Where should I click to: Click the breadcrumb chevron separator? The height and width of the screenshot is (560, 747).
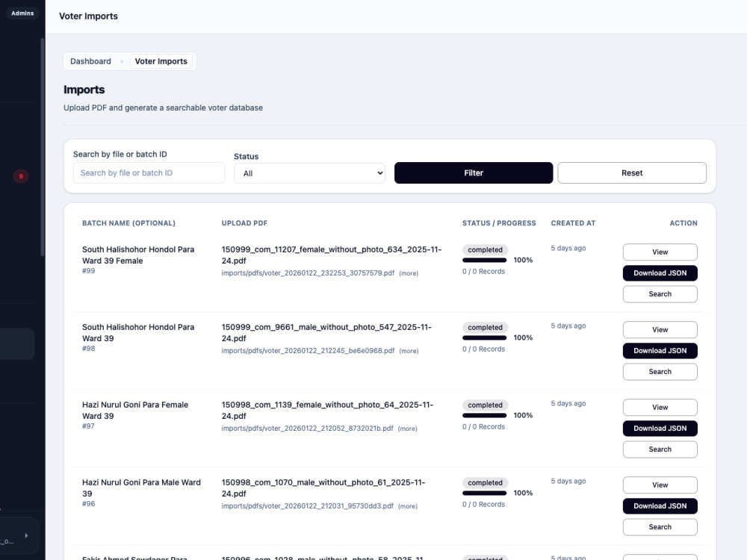point(122,61)
